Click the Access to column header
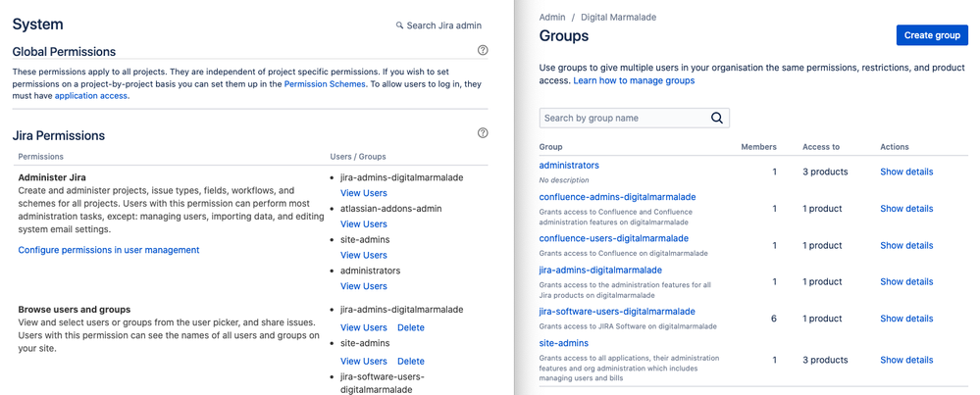The height and width of the screenshot is (395, 980). [x=821, y=147]
